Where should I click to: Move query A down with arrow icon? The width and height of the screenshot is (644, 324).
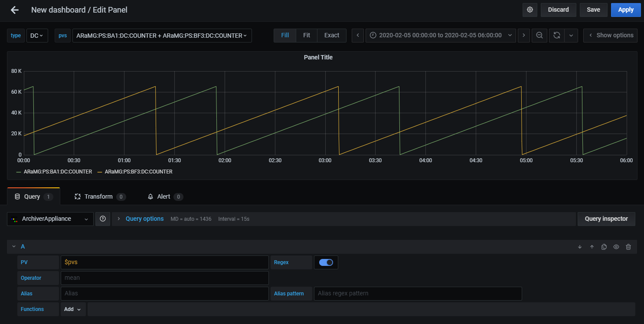[580, 247]
